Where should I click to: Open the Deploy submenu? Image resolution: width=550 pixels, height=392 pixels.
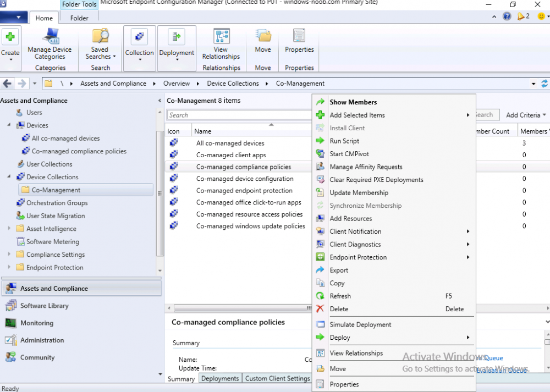coord(394,338)
